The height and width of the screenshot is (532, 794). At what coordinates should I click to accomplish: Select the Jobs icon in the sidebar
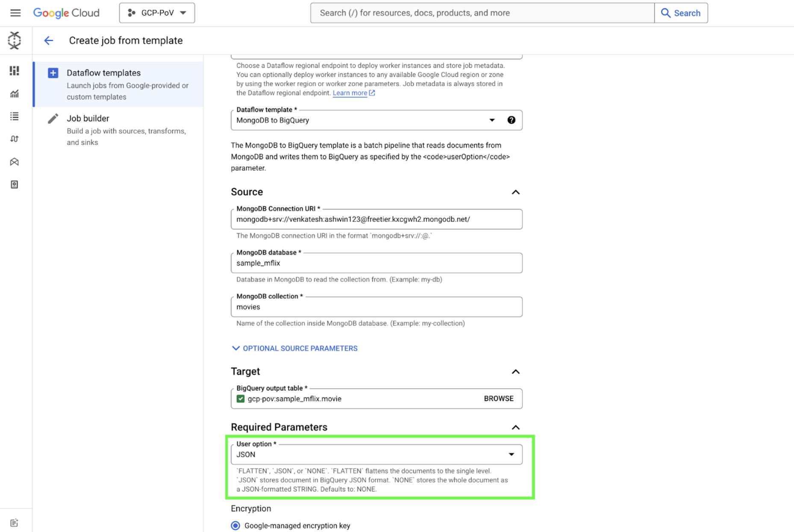coord(15,71)
